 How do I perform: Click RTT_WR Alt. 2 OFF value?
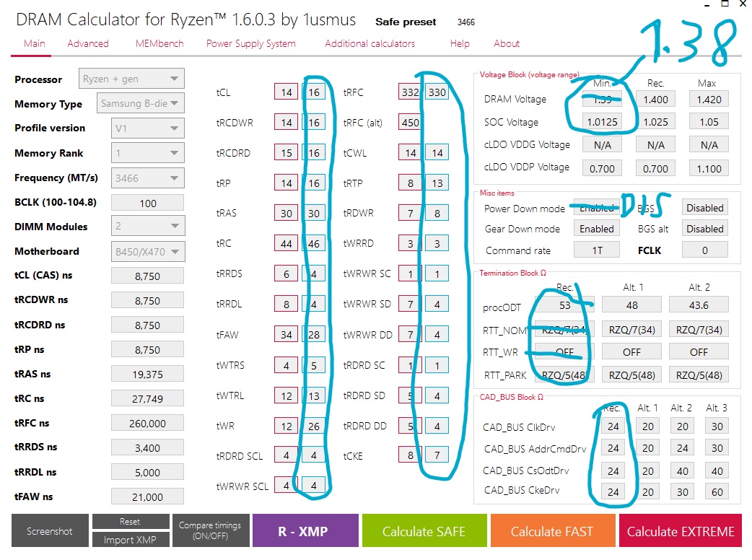coord(699,352)
